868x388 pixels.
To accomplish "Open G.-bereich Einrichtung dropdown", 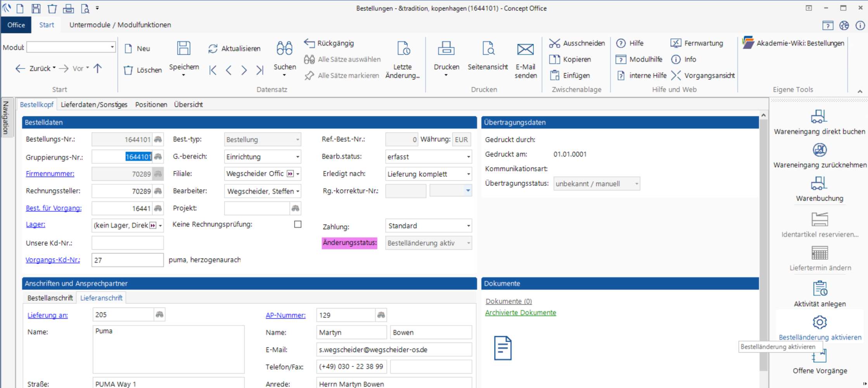I will click(x=297, y=157).
